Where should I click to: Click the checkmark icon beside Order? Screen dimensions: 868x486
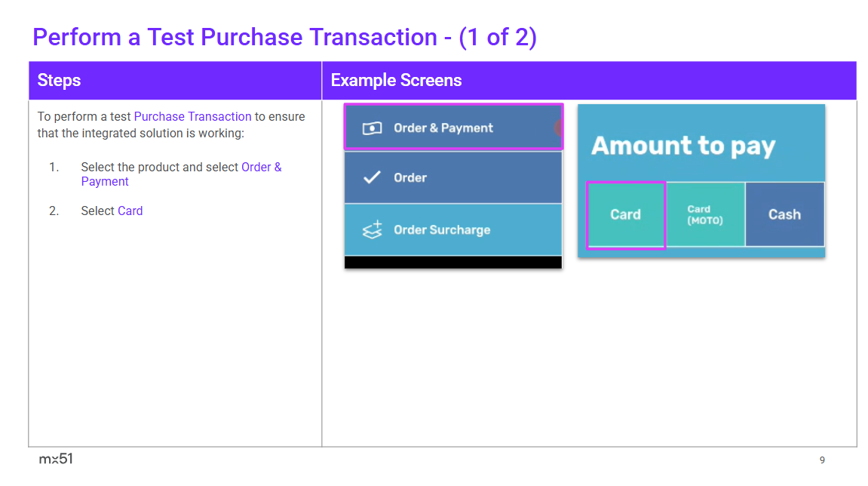click(x=373, y=178)
